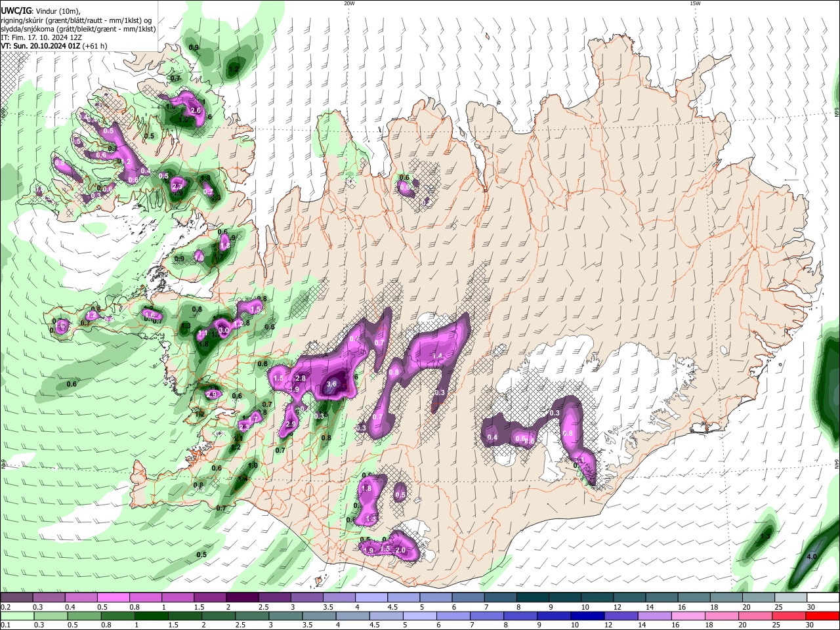The height and width of the screenshot is (630, 840).
Task: Click the 'UWC/IG: Vindur (10m)' title line
Action: click(x=41, y=10)
